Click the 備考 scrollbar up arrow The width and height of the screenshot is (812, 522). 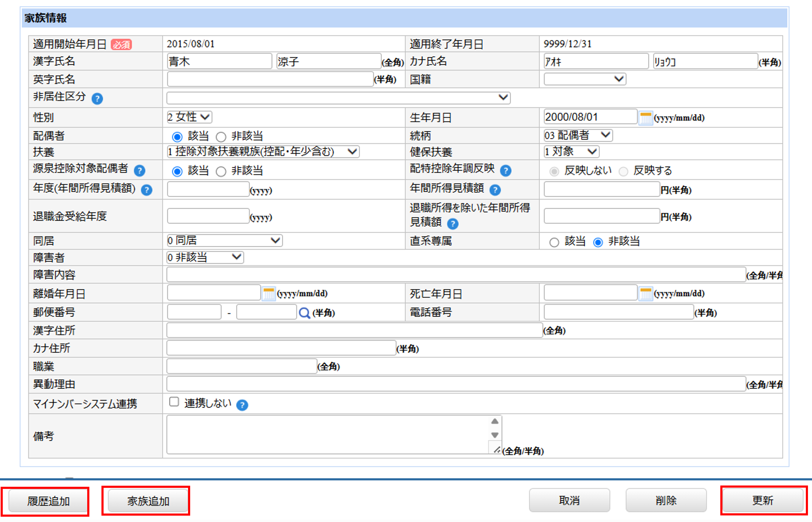tap(495, 422)
